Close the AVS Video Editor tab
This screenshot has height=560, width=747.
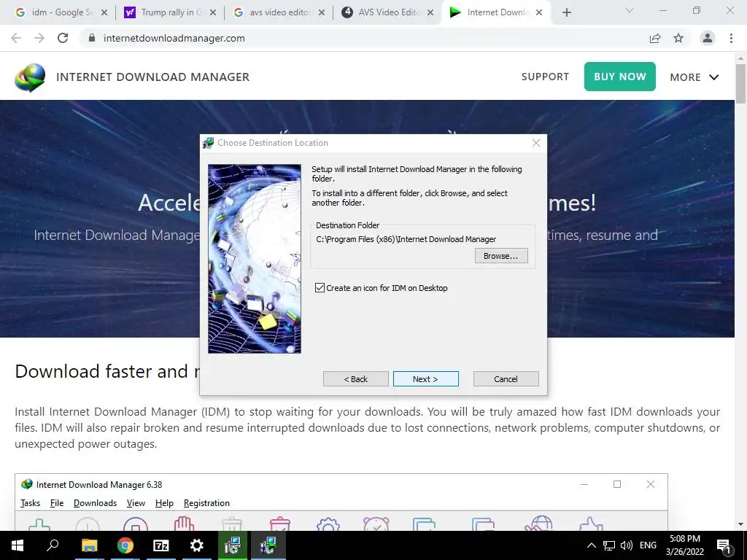[x=430, y=13]
